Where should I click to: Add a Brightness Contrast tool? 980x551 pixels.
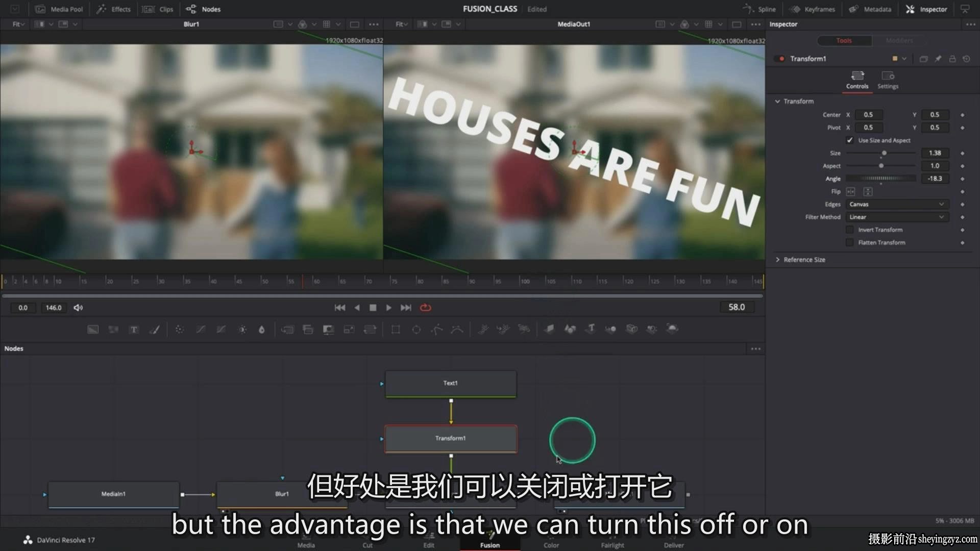pos(242,330)
